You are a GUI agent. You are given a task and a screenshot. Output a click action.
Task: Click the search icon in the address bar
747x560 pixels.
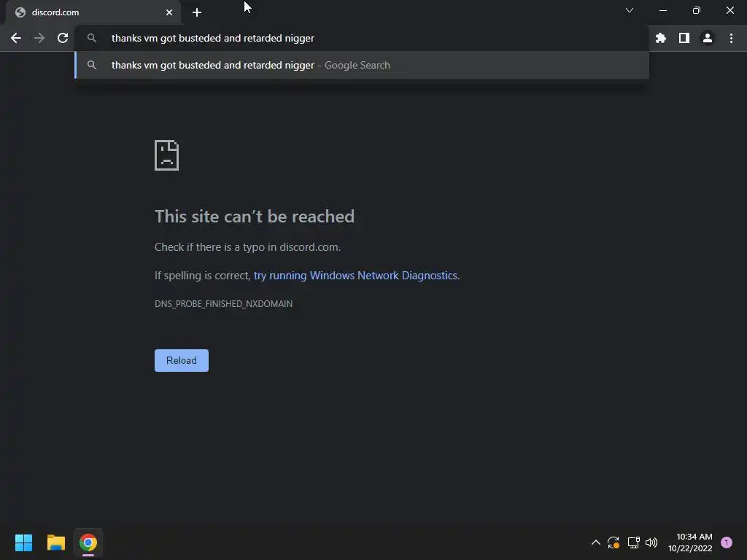click(x=92, y=38)
